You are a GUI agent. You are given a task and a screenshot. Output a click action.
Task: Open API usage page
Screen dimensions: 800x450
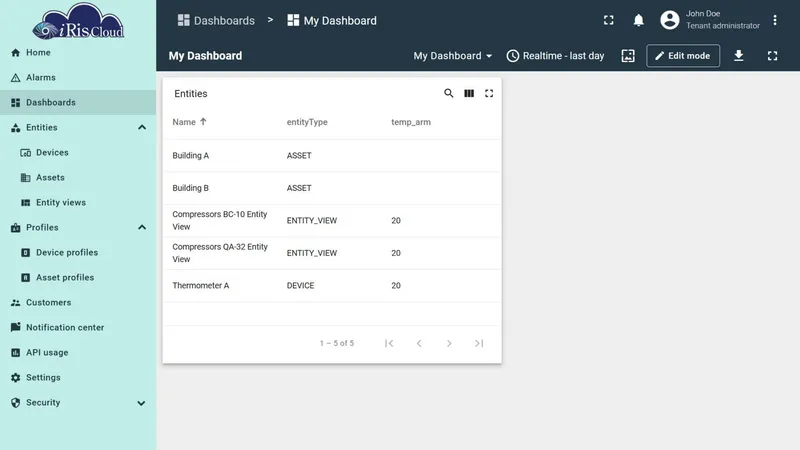pos(78,353)
